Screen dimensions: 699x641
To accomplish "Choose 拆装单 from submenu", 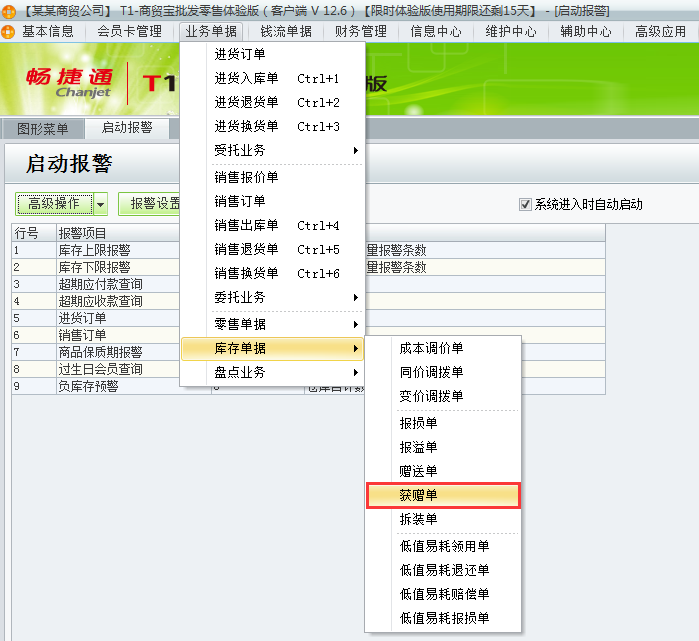I will coord(443,519).
